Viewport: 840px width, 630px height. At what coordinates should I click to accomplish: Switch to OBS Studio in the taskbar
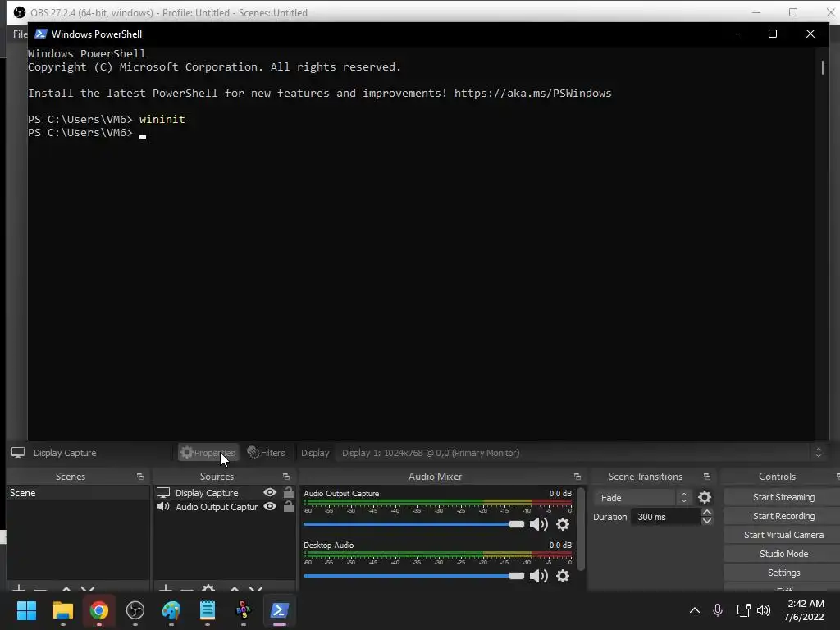click(135, 610)
